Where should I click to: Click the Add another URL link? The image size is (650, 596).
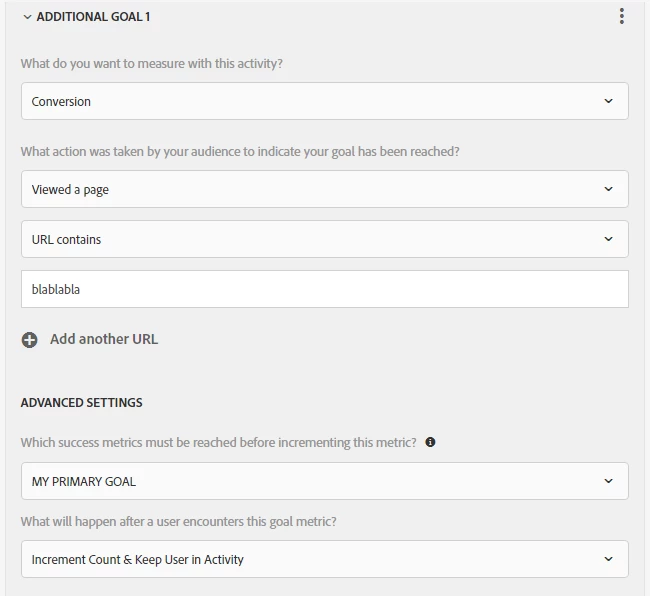(104, 339)
